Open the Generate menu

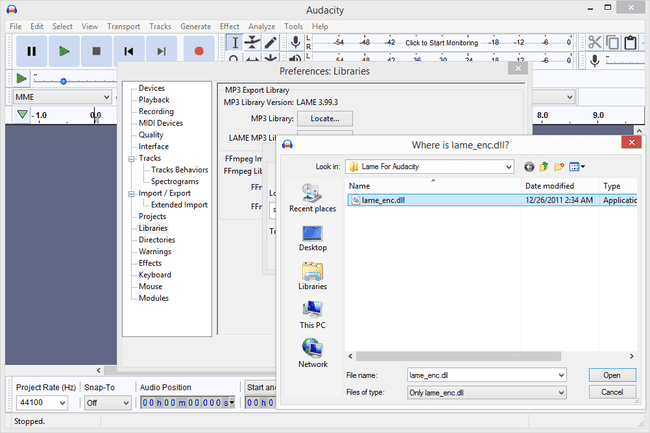(195, 26)
